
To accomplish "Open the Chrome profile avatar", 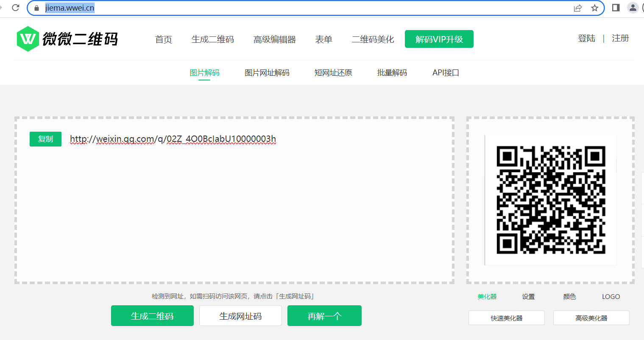I will (x=633, y=8).
